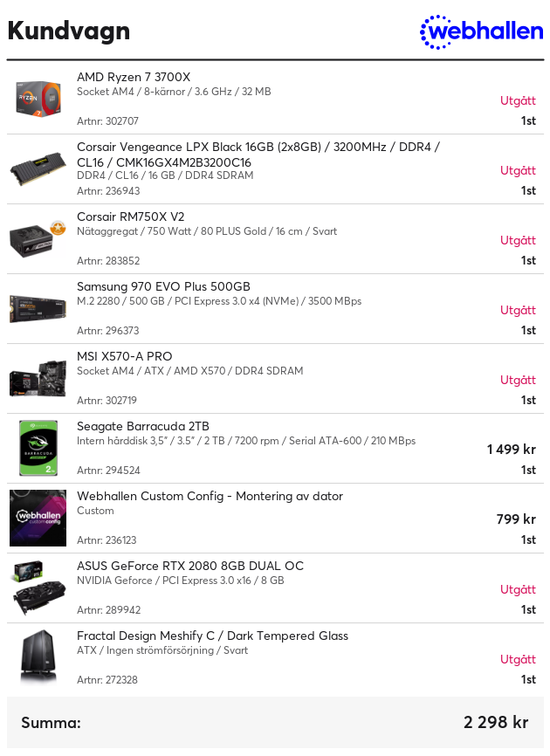
Task: Open the AMD Ryzen 7 3700X product image
Action: (x=38, y=99)
